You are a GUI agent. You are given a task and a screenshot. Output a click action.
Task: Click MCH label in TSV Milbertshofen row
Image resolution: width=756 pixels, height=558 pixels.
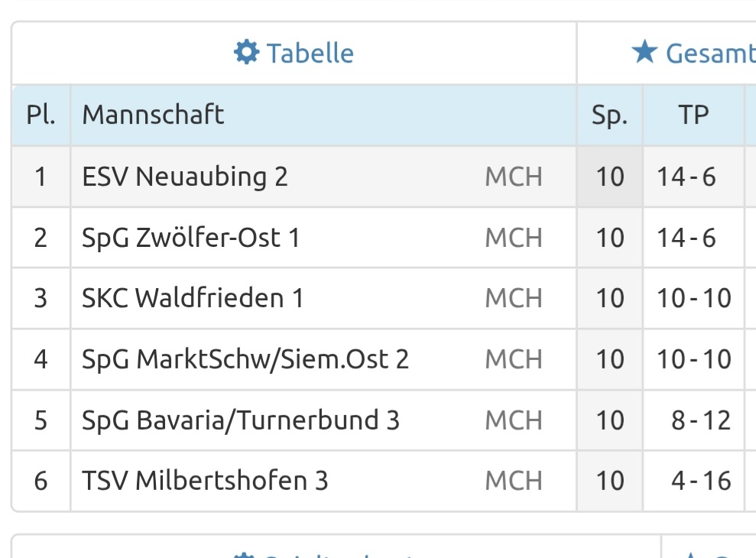(514, 482)
